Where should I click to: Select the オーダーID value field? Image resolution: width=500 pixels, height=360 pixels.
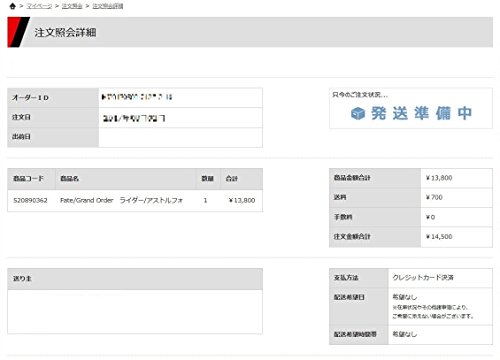point(180,98)
